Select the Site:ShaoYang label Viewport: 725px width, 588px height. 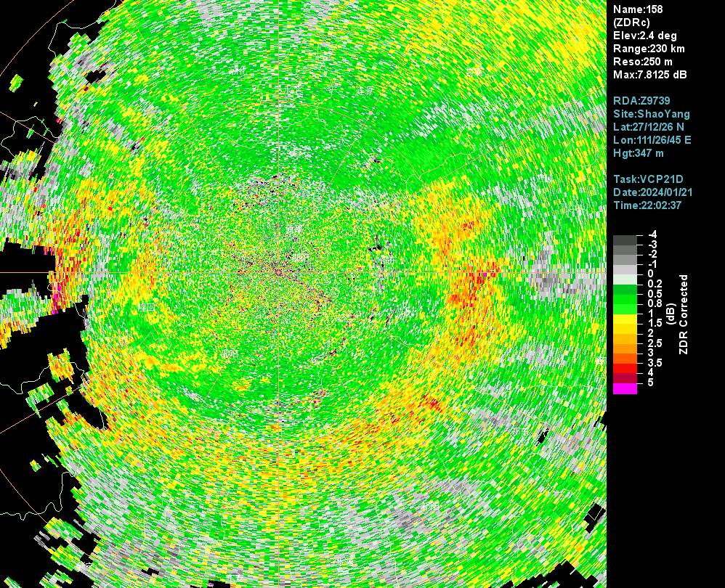coord(652,114)
